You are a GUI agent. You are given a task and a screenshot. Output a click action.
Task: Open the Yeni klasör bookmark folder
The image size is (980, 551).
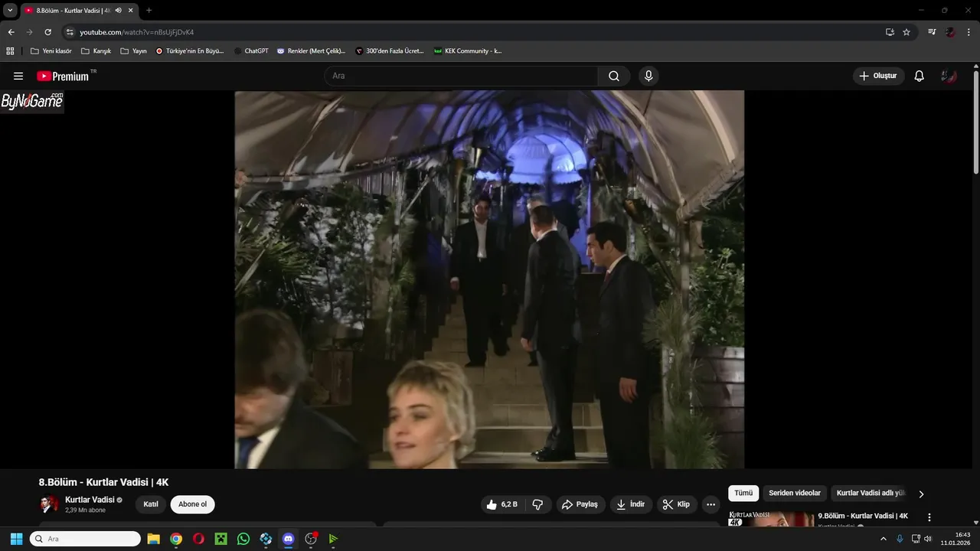[x=51, y=51]
